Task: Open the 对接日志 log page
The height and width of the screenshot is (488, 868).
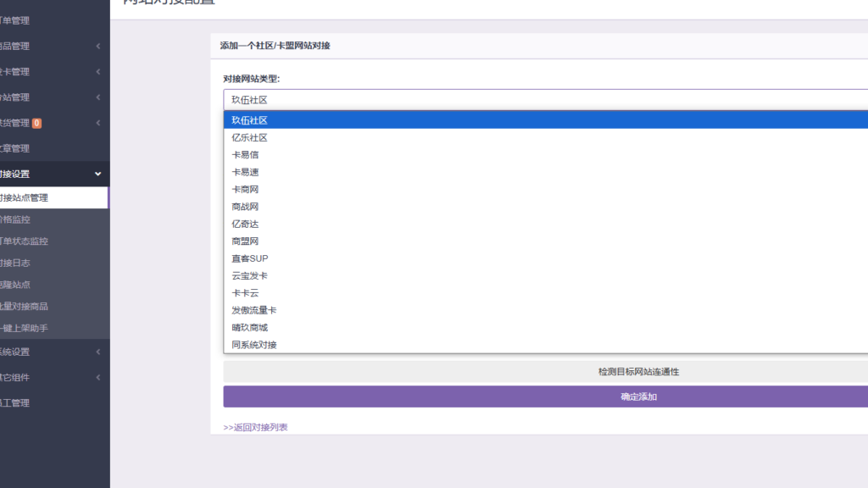Action: pyautogui.click(x=34, y=263)
